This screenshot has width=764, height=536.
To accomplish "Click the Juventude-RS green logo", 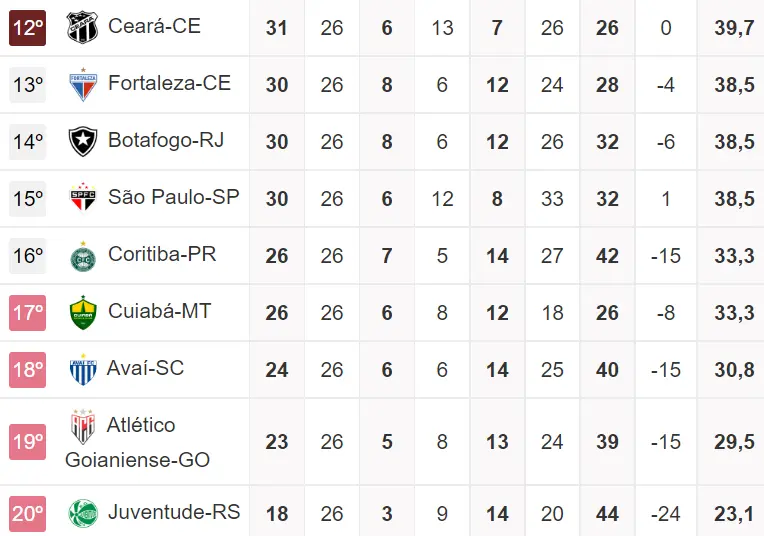I will coord(83,513).
